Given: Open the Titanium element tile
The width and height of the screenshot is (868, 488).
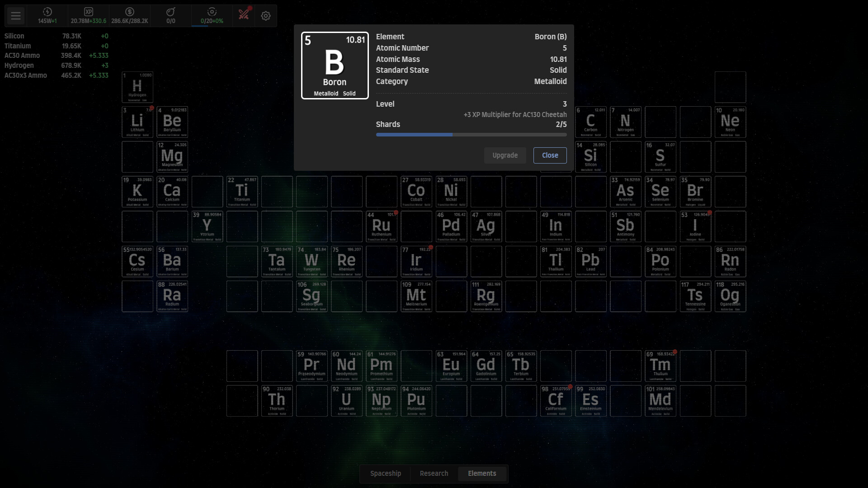Looking at the screenshot, I should click(x=242, y=192).
